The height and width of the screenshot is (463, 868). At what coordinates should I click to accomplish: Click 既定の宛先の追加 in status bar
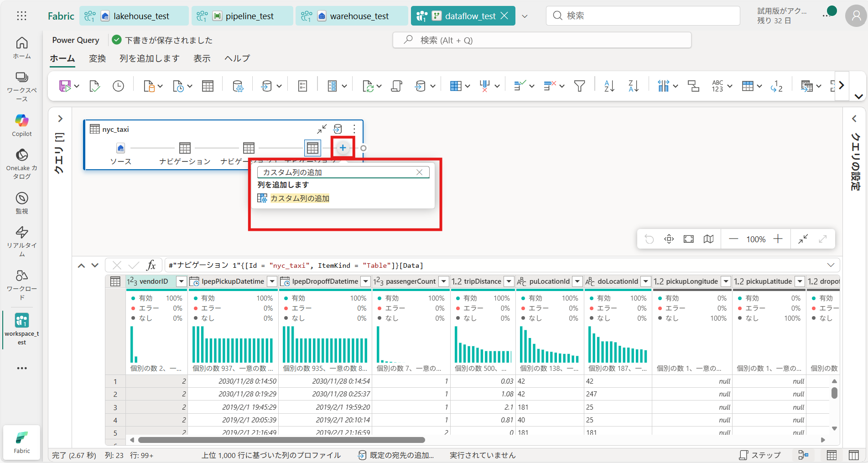tap(396, 455)
